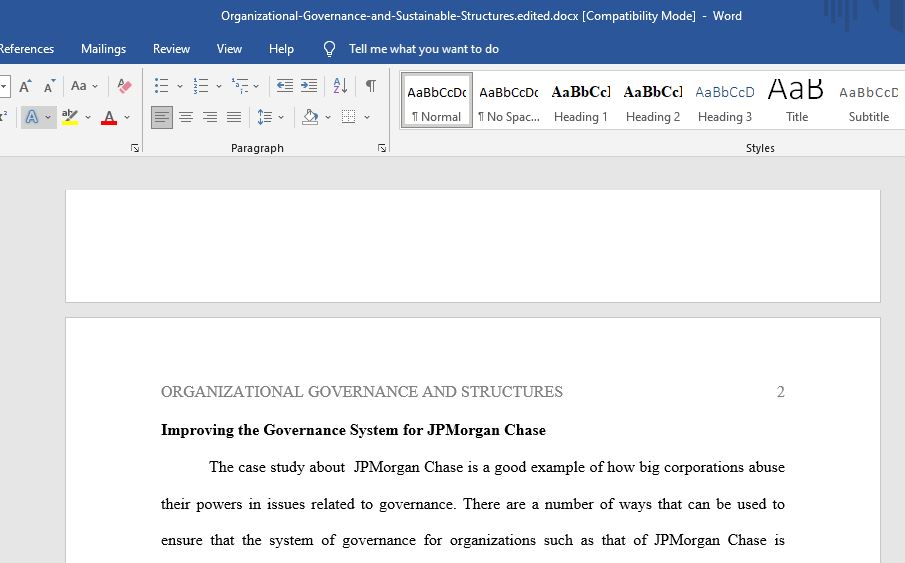The width and height of the screenshot is (905, 563).
Task: Apply the Heading 2 style
Action: tap(653, 100)
